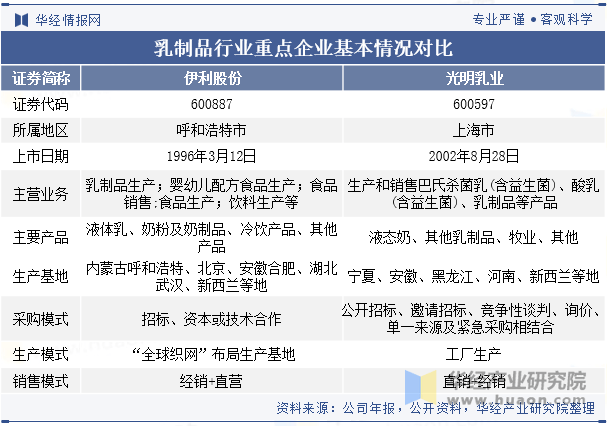Select the 上市日期 row label
Viewport: 607px width, 426px height.
[41, 156]
